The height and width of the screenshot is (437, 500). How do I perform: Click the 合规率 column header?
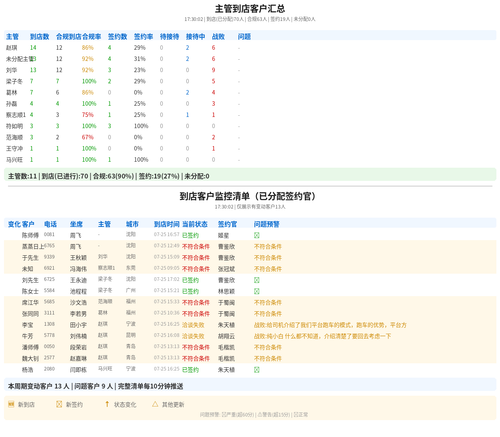pyautogui.click(x=92, y=37)
